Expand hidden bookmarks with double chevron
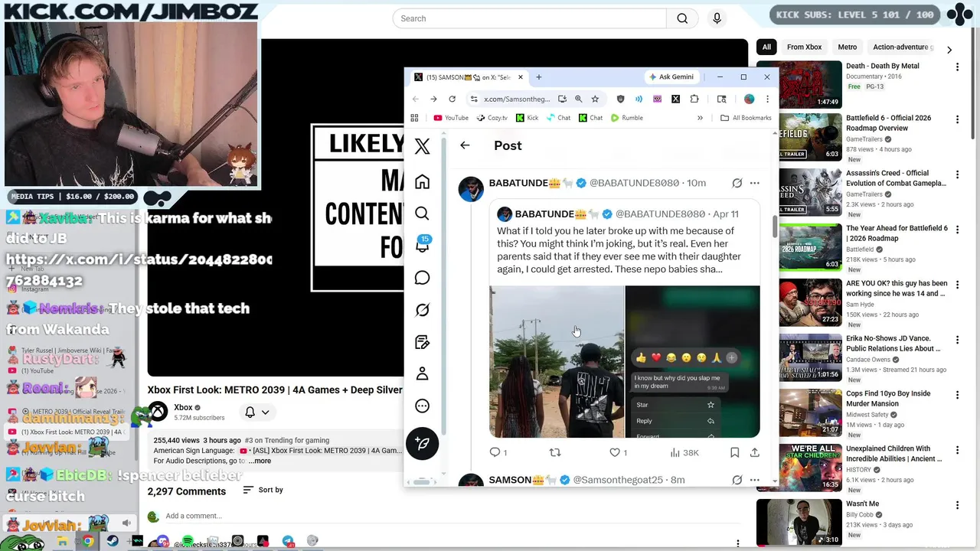Screen dimensions: 980x551 tap(699, 118)
